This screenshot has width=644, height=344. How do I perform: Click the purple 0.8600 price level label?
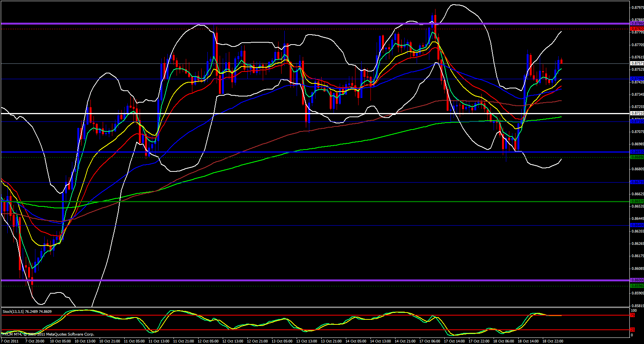click(637, 280)
